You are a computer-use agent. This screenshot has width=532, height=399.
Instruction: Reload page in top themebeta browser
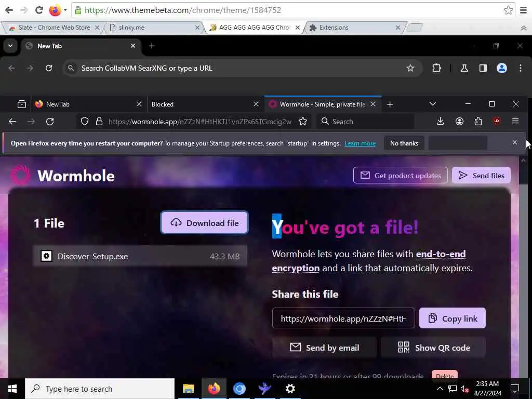tap(39, 10)
